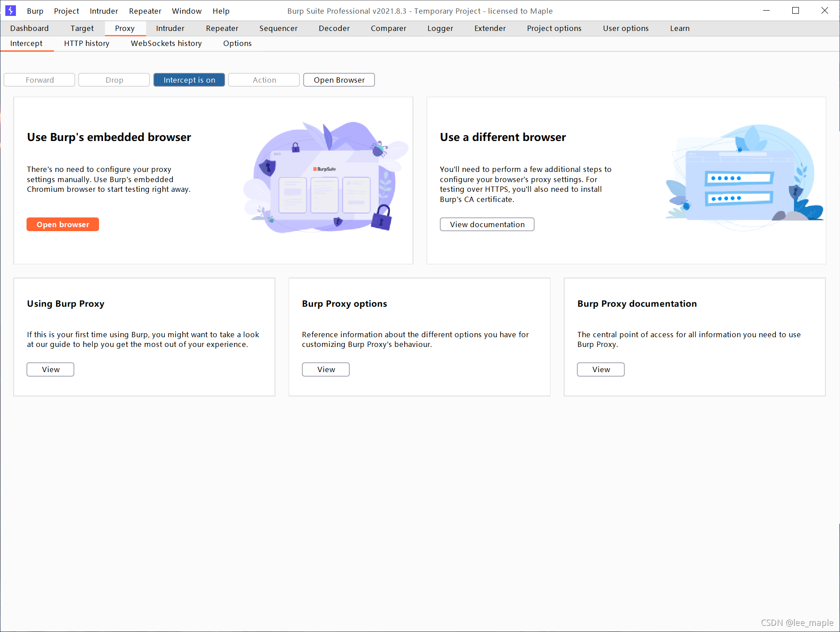Select the Proxy tab
Screen dimensions: 840x632
(125, 28)
